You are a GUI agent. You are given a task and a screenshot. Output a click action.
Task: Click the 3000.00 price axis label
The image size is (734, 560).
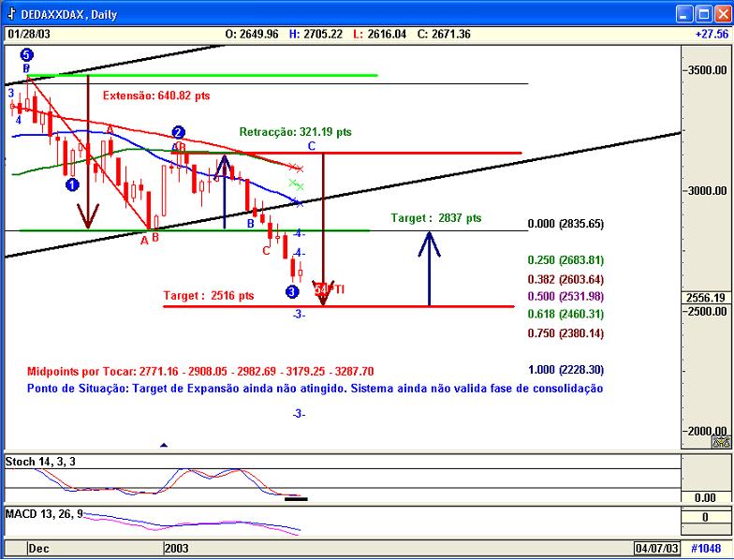(x=708, y=191)
